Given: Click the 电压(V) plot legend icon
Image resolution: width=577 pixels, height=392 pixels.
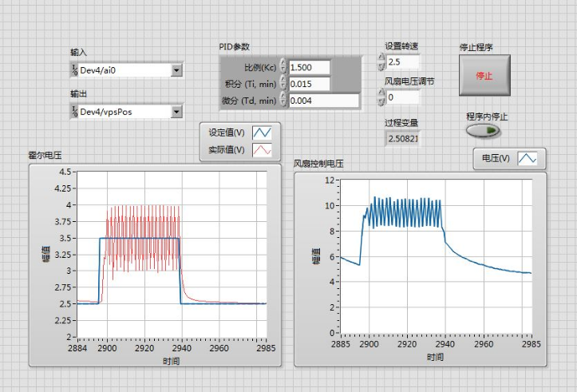Looking at the screenshot, I should tap(527, 159).
